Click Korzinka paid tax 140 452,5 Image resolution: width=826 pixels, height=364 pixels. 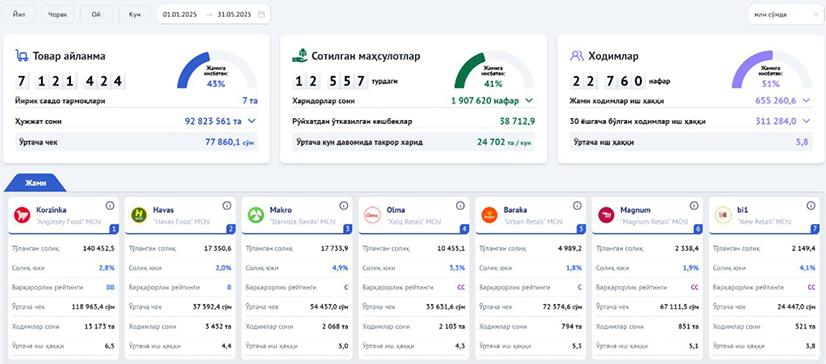point(99,248)
